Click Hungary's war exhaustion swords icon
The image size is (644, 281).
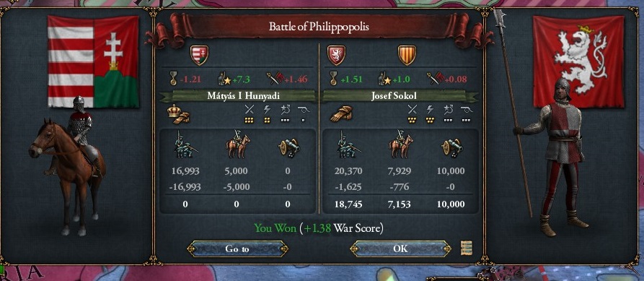tap(273, 79)
